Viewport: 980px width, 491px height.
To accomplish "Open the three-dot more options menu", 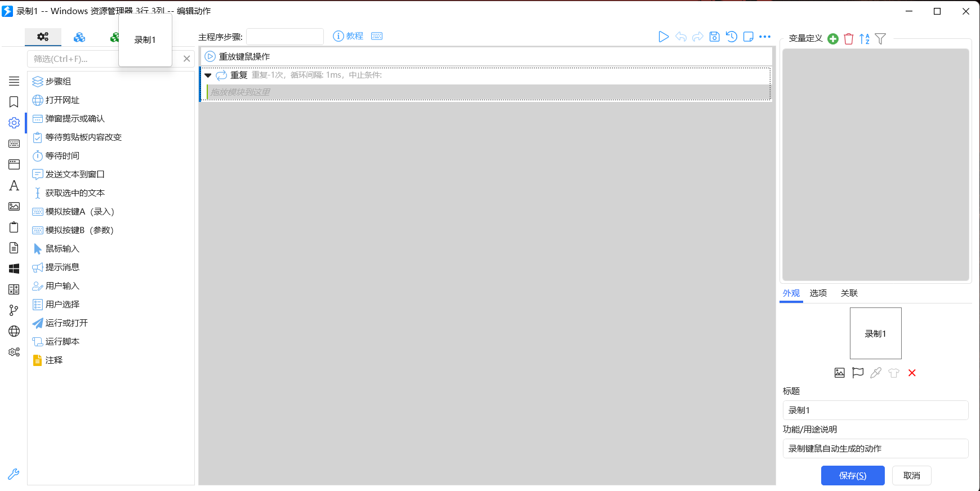I will [765, 37].
